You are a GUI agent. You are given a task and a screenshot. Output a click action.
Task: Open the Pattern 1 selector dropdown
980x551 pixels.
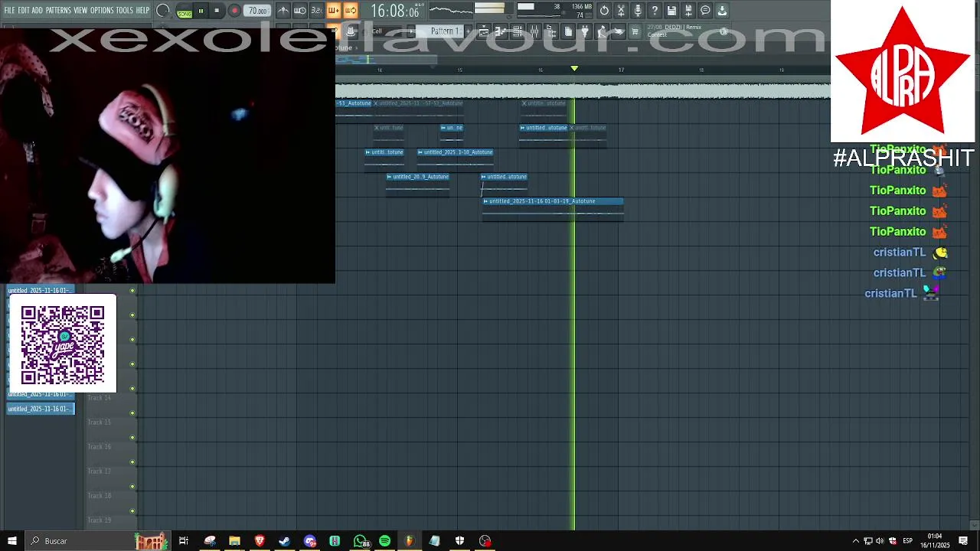point(444,31)
